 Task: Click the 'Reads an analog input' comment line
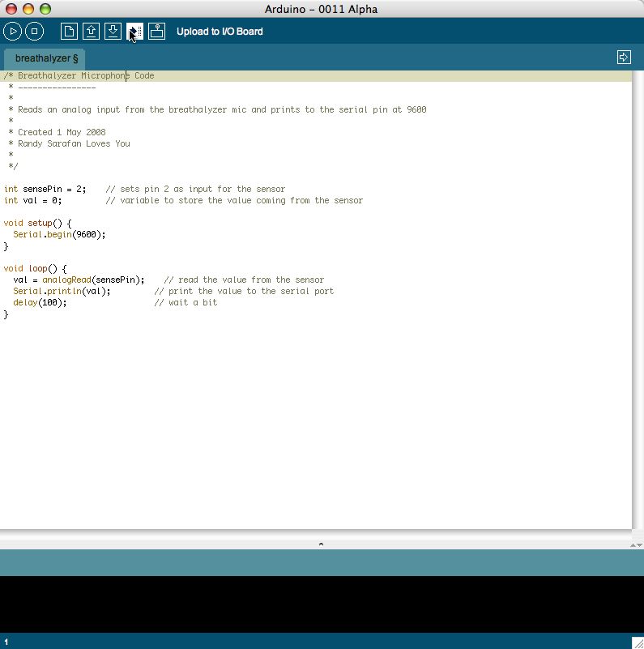click(217, 109)
